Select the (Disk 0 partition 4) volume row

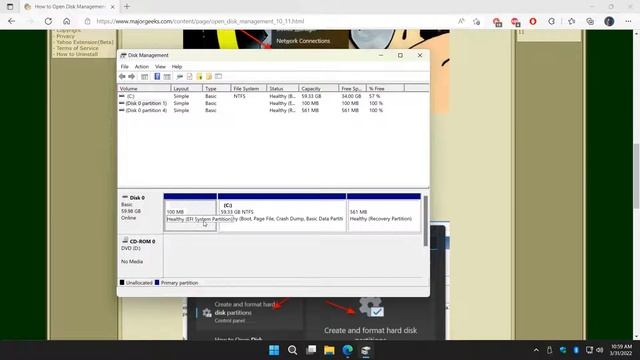(x=273, y=110)
